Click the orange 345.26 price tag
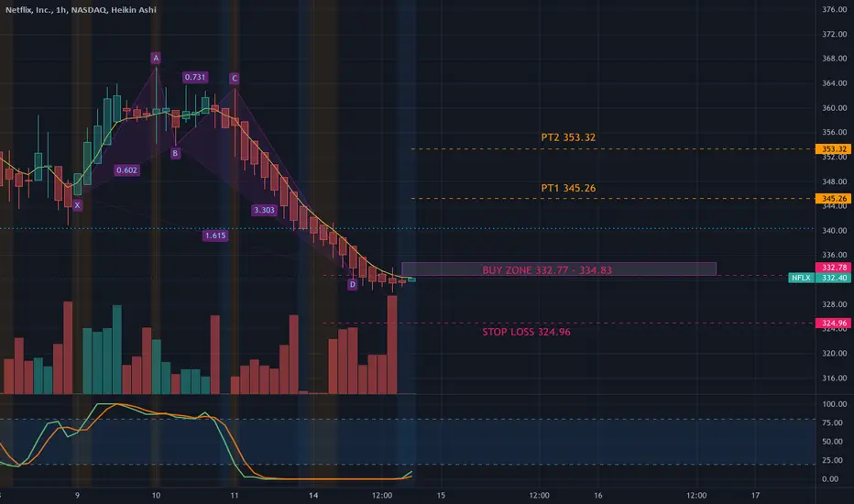Image resolution: width=854 pixels, height=504 pixels. tap(833, 199)
